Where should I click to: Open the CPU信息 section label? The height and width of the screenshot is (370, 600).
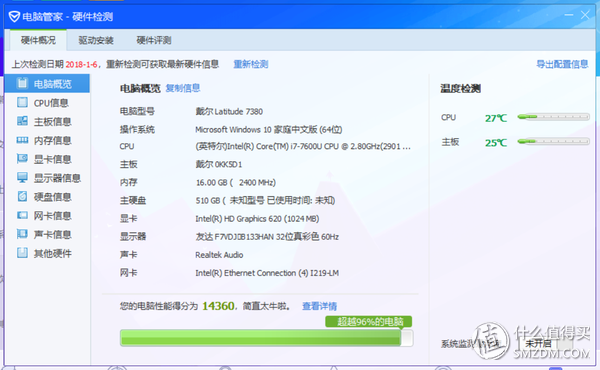click(x=51, y=103)
